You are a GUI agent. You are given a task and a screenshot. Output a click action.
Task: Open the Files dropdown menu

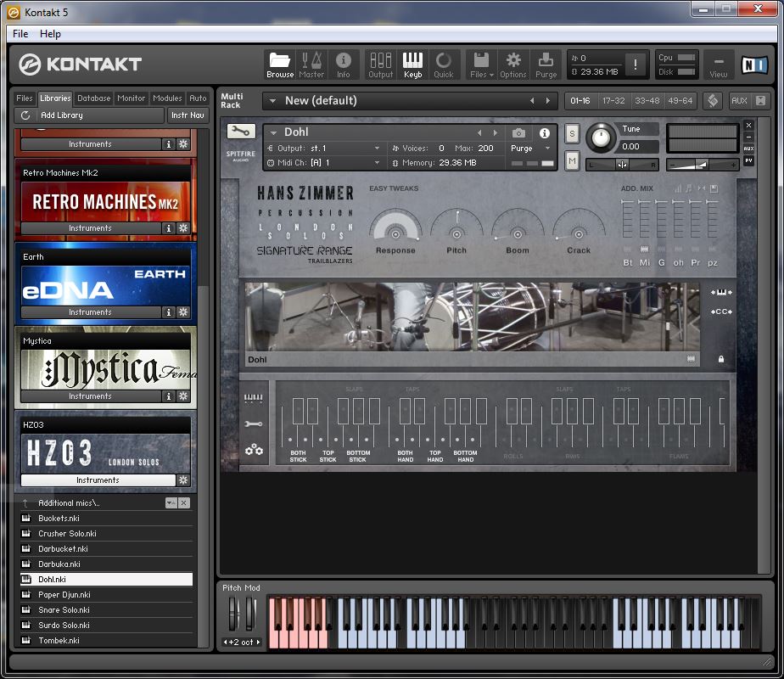481,65
